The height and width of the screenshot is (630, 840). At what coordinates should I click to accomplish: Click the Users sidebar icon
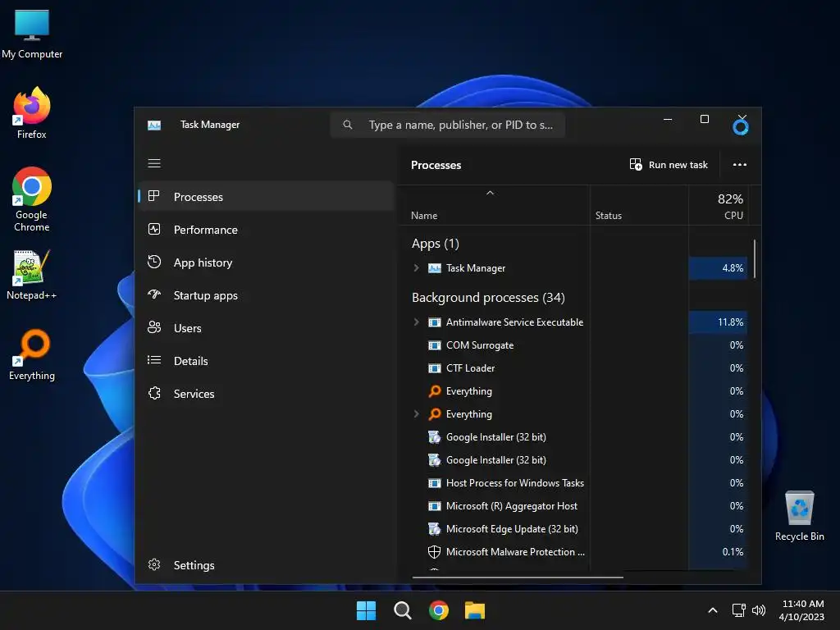coord(154,327)
